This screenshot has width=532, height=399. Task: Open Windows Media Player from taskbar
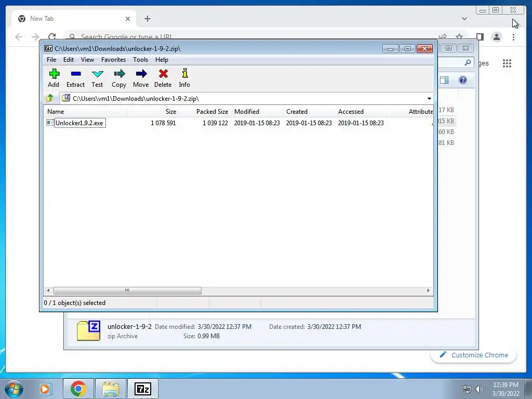[45, 389]
